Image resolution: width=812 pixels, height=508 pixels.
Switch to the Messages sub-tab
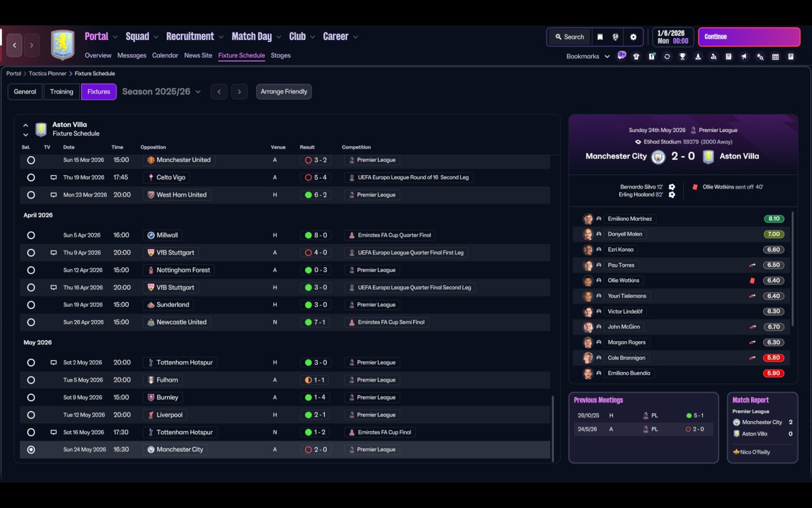(132, 55)
